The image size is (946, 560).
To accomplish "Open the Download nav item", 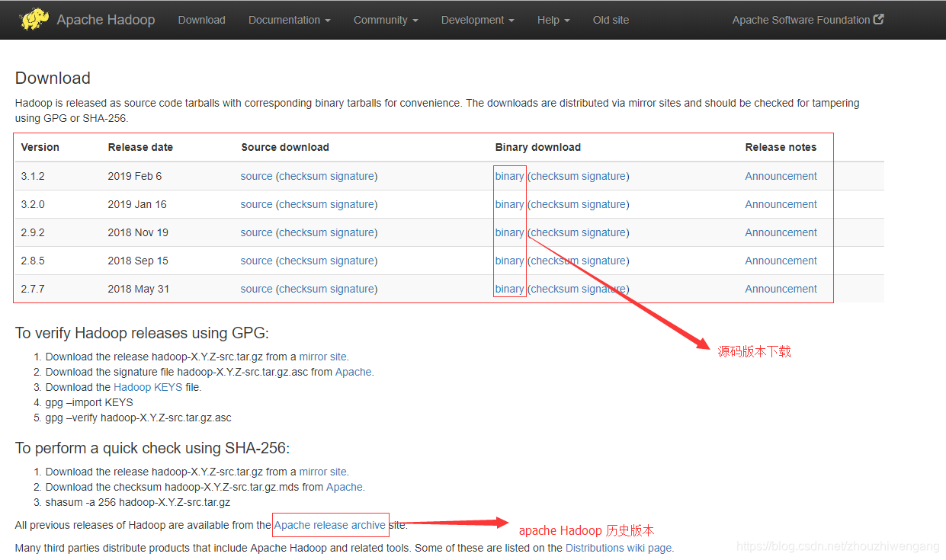I will pos(202,20).
